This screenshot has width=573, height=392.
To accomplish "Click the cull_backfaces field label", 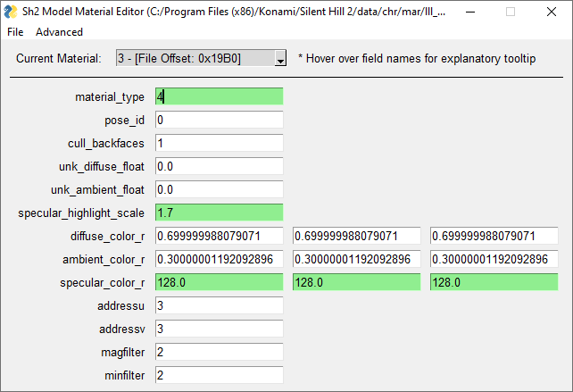I will pos(106,144).
